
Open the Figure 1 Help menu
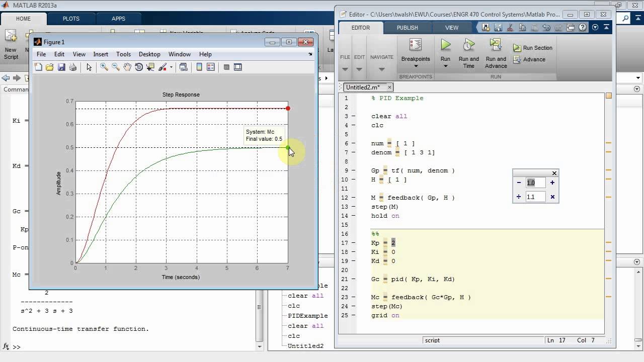(x=205, y=54)
